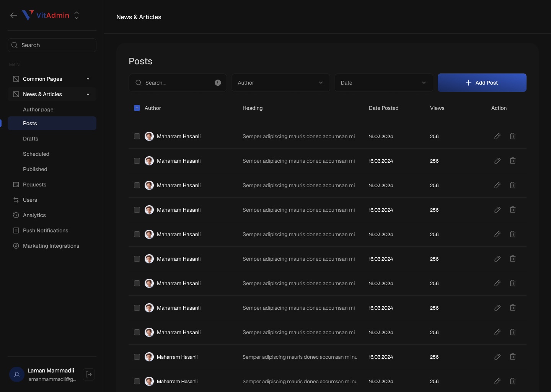Image resolution: width=551 pixels, height=392 pixels.
Task: Focus the sidebar Search field
Action: pos(52,45)
